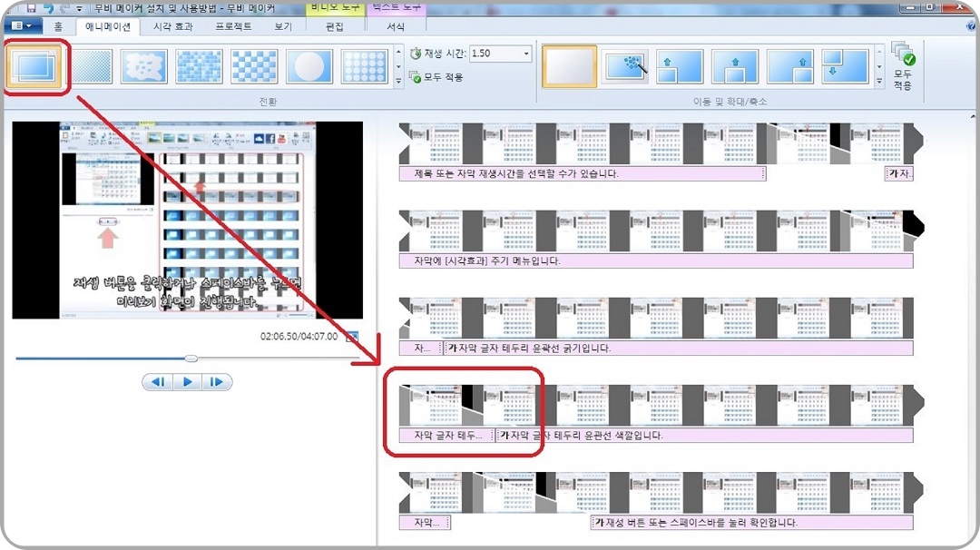
Task: Click the 텍스트 도구 contextual tab header
Action: pyautogui.click(x=396, y=7)
